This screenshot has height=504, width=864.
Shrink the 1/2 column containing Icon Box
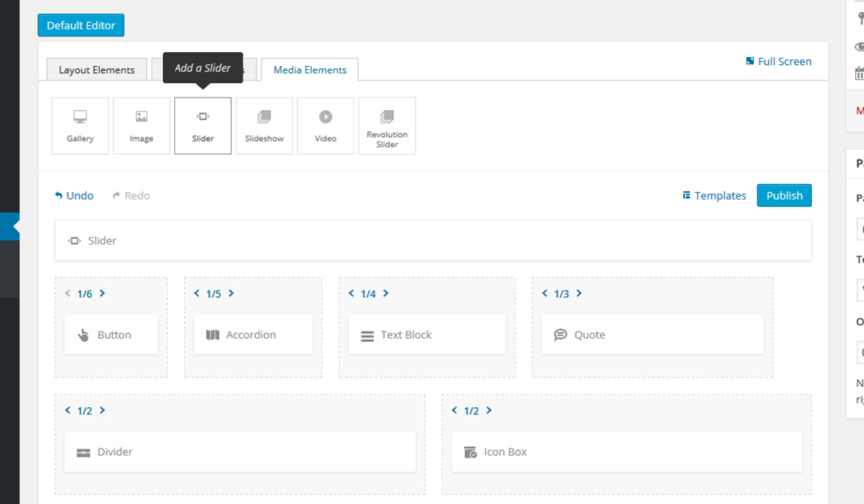(454, 410)
